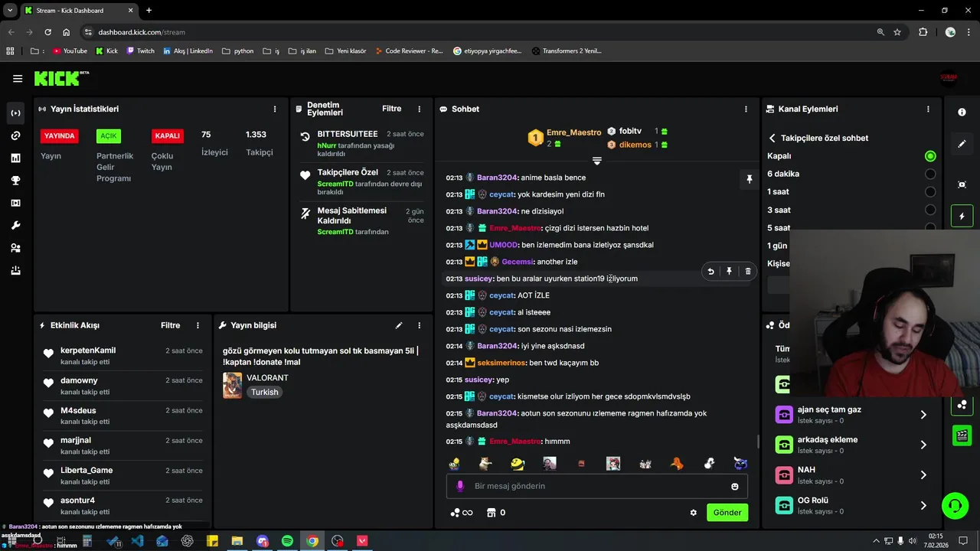Click the pin icon beside Baran3204's anime message
Screen dimensions: 980x551
click(x=750, y=179)
